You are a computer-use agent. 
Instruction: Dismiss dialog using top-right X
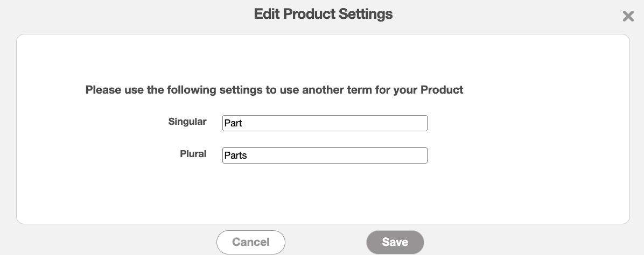(x=628, y=16)
